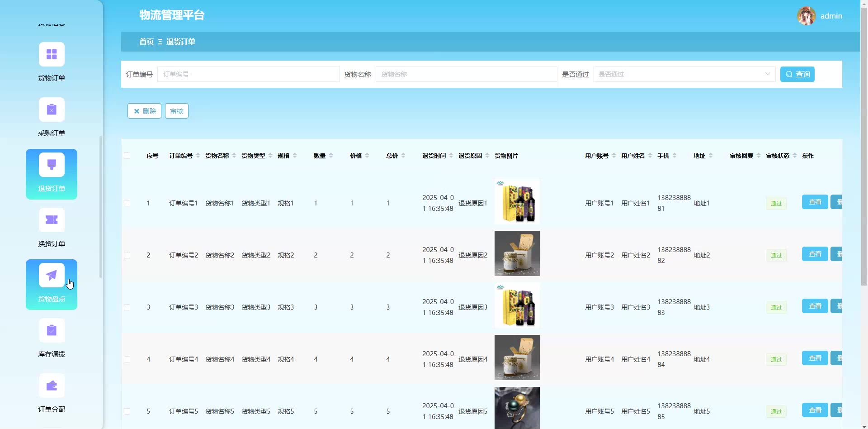Expand the 是否通过 dropdown
The height and width of the screenshot is (429, 868).
point(684,74)
